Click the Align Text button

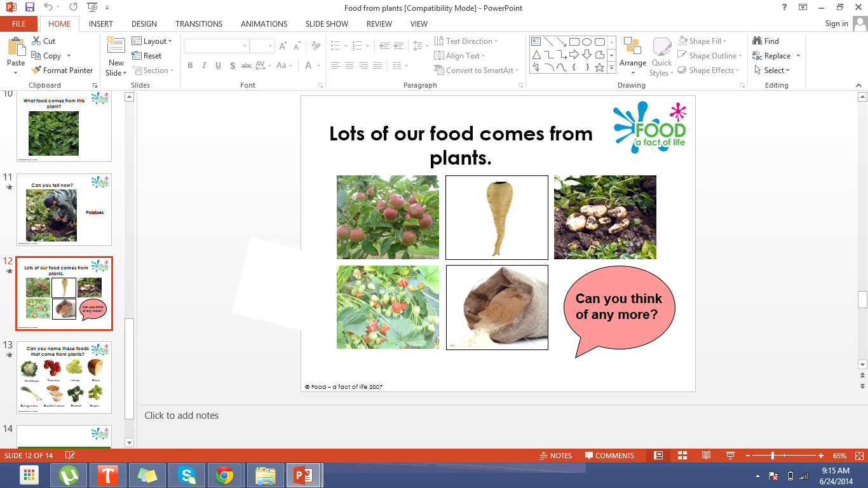point(460,56)
